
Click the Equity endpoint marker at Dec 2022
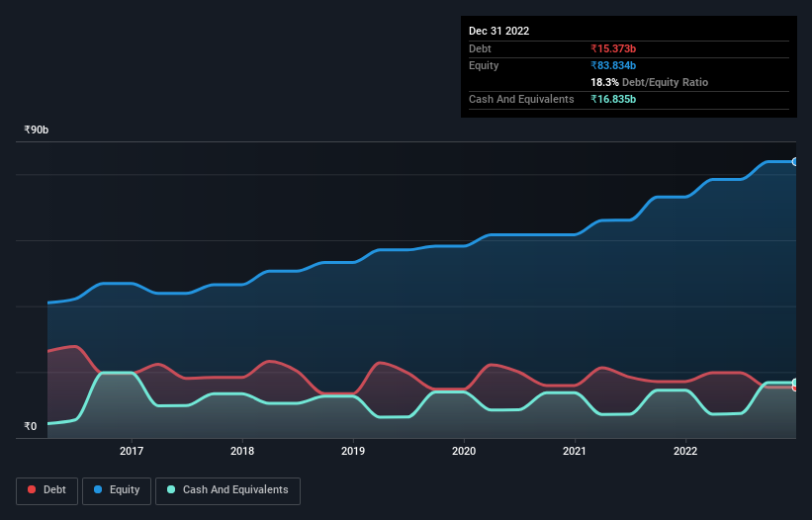[795, 162]
